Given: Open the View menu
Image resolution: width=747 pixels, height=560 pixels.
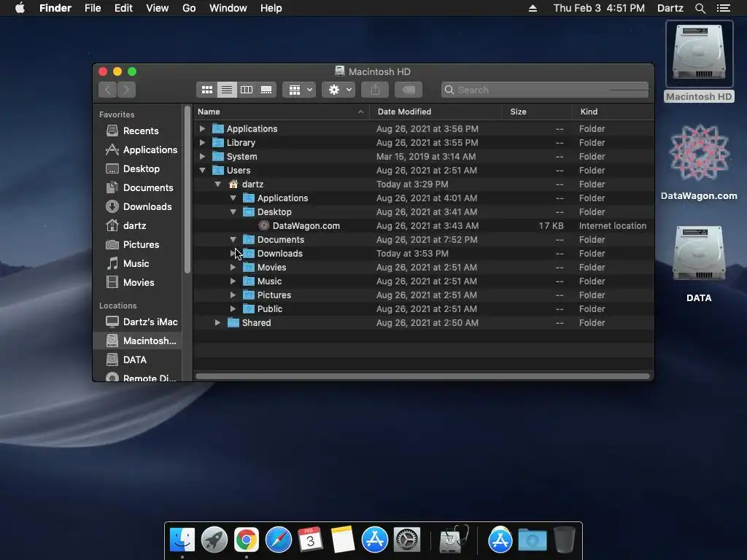Looking at the screenshot, I should coord(158,8).
